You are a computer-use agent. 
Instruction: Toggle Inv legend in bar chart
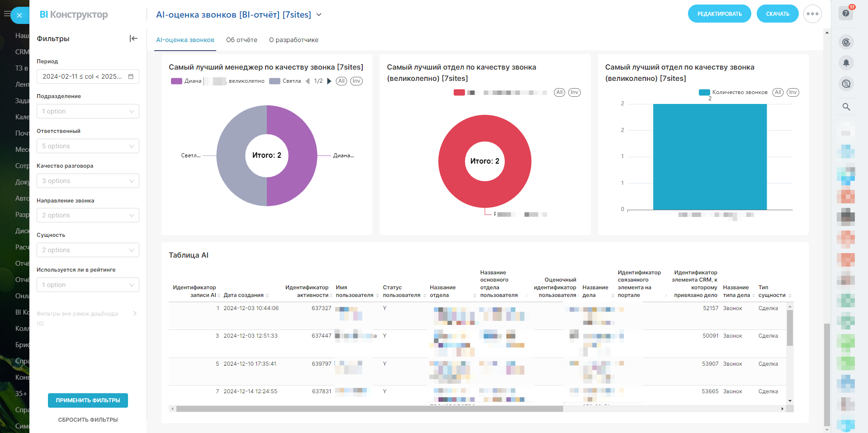tap(792, 93)
